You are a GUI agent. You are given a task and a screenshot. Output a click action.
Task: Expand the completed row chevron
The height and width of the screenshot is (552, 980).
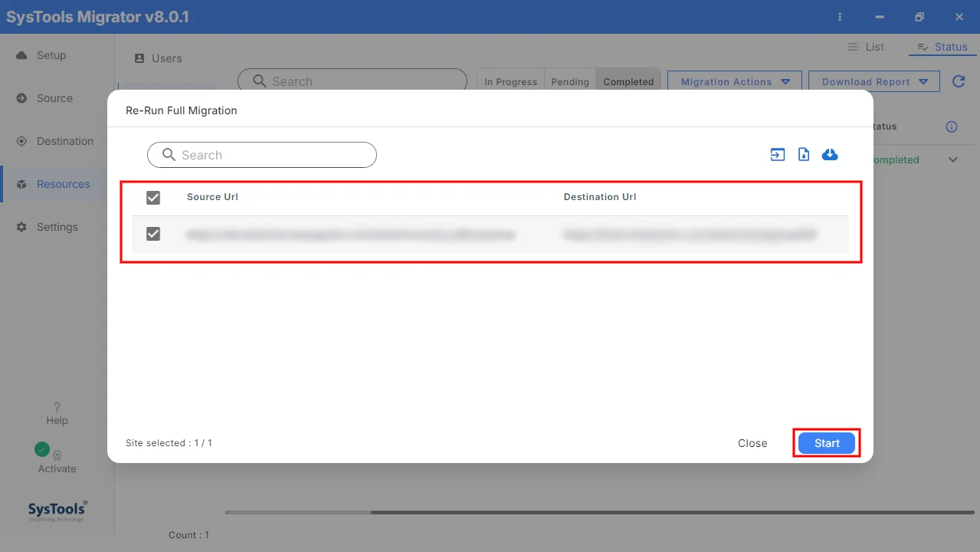953,159
